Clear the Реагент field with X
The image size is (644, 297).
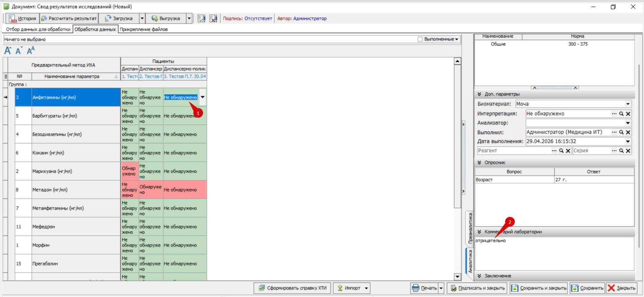pos(568,151)
